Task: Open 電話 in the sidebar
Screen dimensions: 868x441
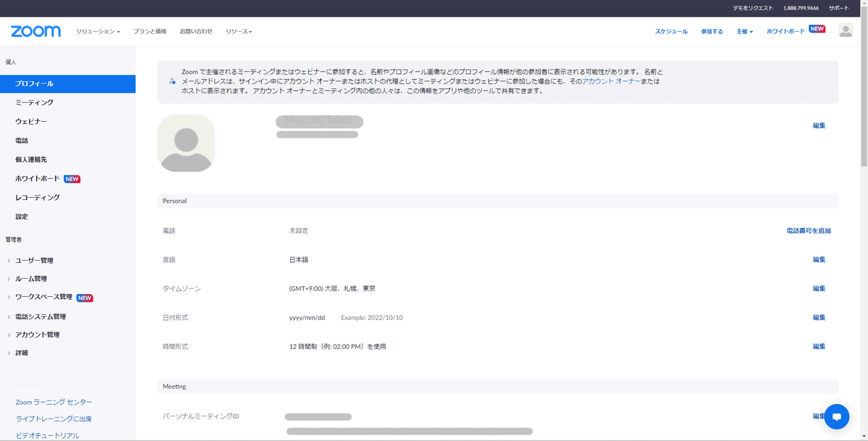Action: 22,140
